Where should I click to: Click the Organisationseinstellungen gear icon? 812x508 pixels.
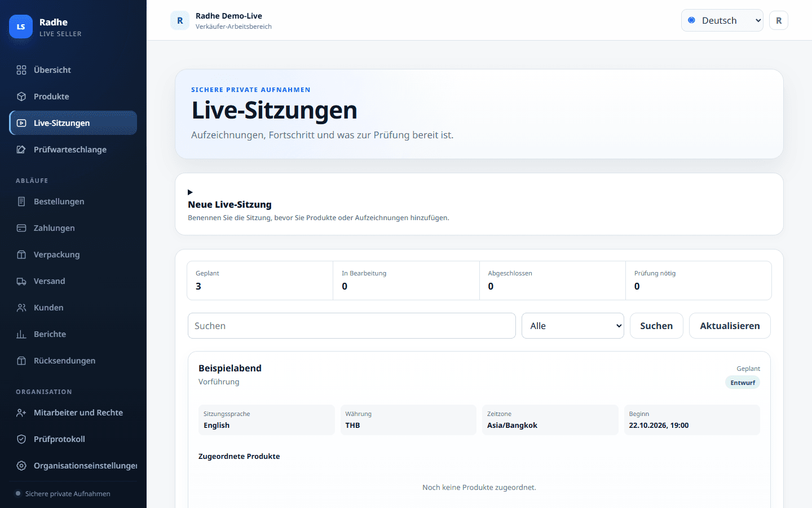[x=21, y=466]
